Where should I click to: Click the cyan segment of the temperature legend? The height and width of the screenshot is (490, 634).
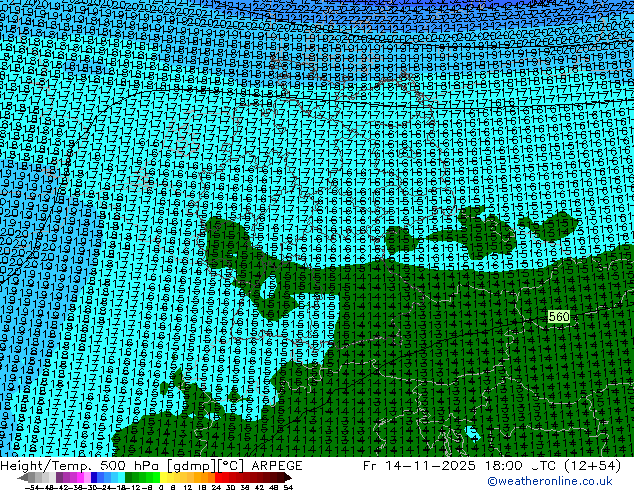tap(122, 477)
